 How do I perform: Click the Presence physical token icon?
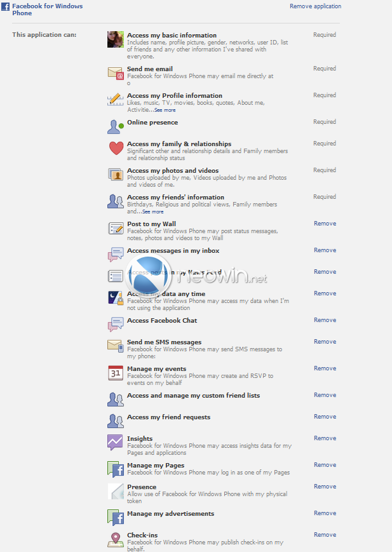(x=116, y=491)
